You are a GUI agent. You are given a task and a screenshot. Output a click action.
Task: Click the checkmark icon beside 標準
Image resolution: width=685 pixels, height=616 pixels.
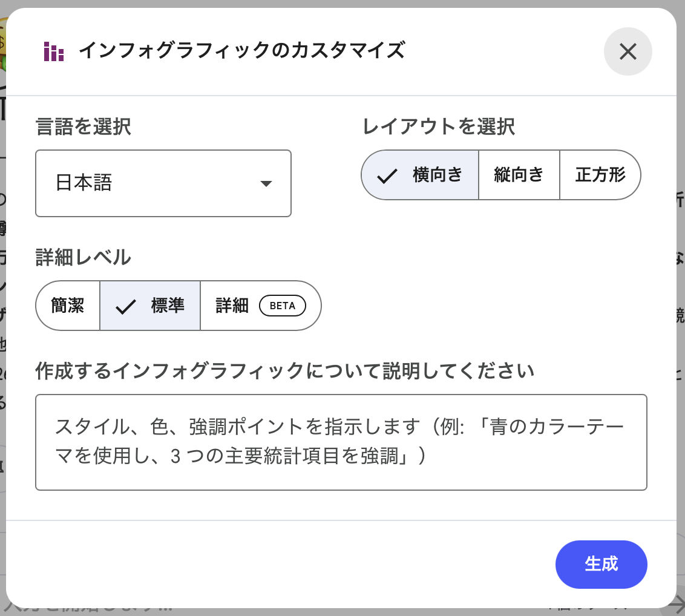[125, 307]
